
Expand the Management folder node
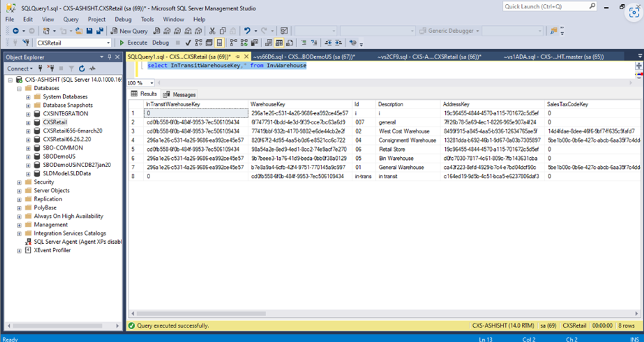[19, 225]
